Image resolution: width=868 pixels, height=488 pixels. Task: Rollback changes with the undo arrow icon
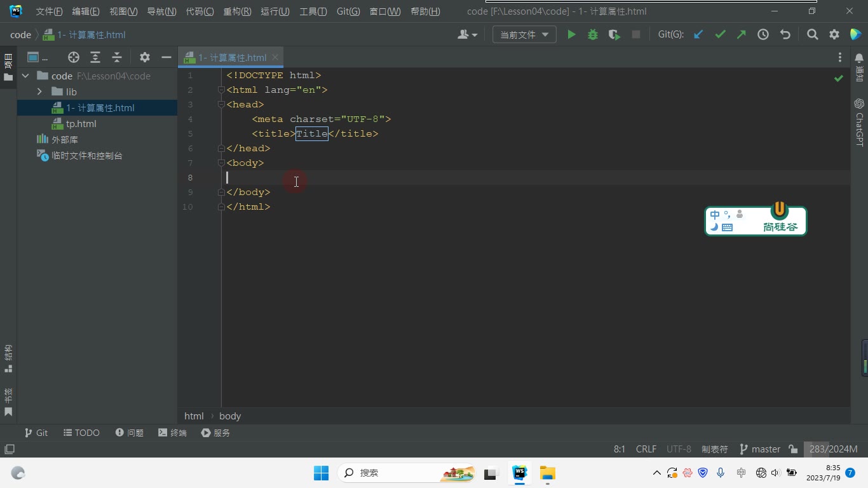(785, 35)
